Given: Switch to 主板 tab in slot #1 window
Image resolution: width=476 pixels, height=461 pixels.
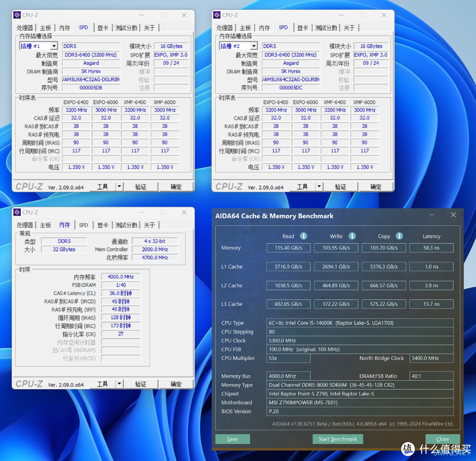Looking at the screenshot, I should click(45, 28).
